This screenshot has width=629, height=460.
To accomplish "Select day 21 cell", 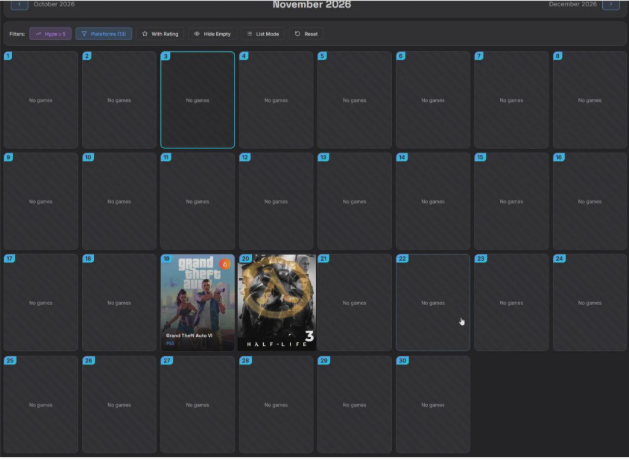I will point(354,303).
